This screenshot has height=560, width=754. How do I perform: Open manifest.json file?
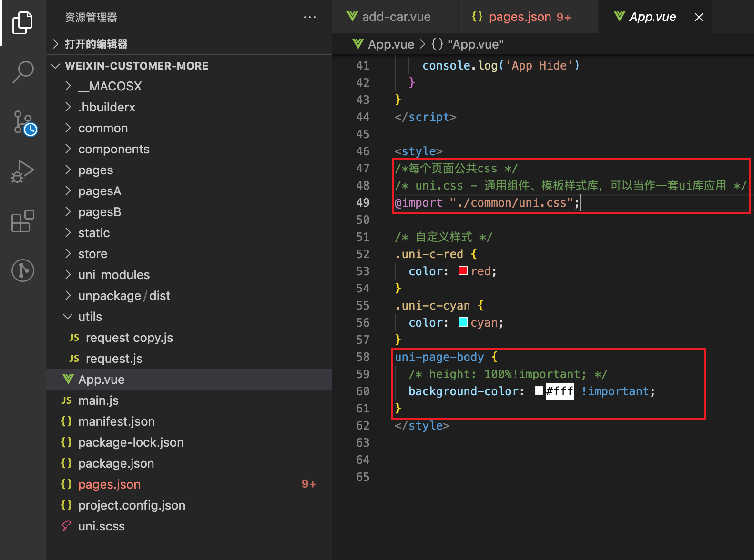click(189, 421)
